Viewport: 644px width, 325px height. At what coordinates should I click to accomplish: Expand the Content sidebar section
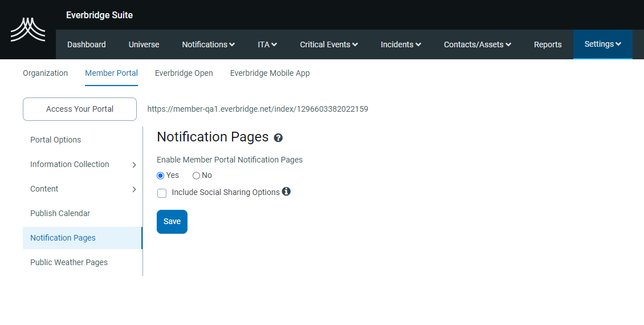click(83, 189)
